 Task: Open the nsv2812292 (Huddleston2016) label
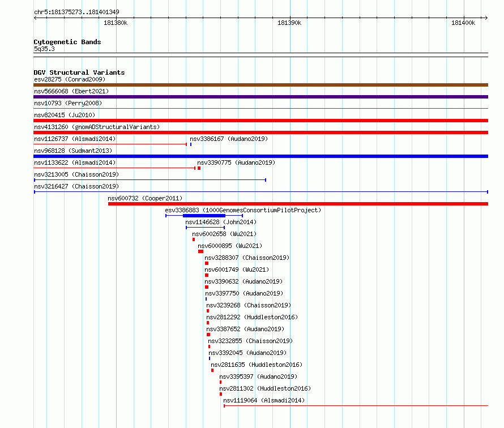252,317
